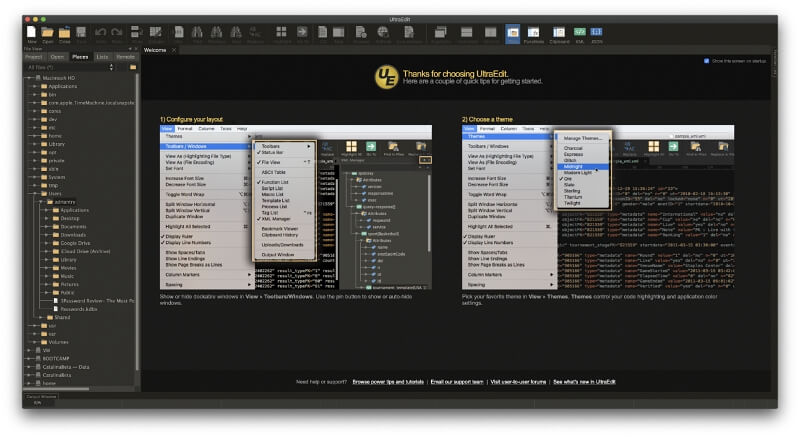Screen dimensions: 800x438
Task: Open Browse power tips and tutorials link
Action: click(388, 382)
